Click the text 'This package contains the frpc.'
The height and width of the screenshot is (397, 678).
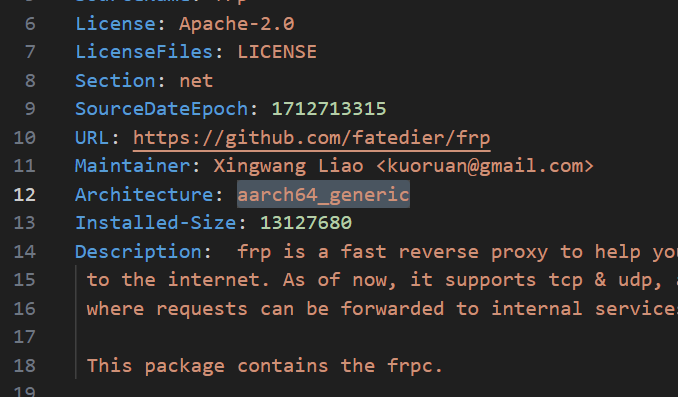coord(265,366)
